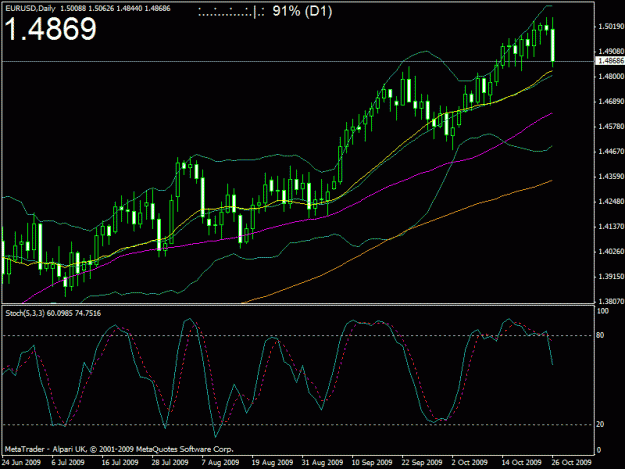Image resolution: width=625 pixels, height=469 pixels.
Task: Click the 24 Jun 2009 date label
Action: point(21,462)
